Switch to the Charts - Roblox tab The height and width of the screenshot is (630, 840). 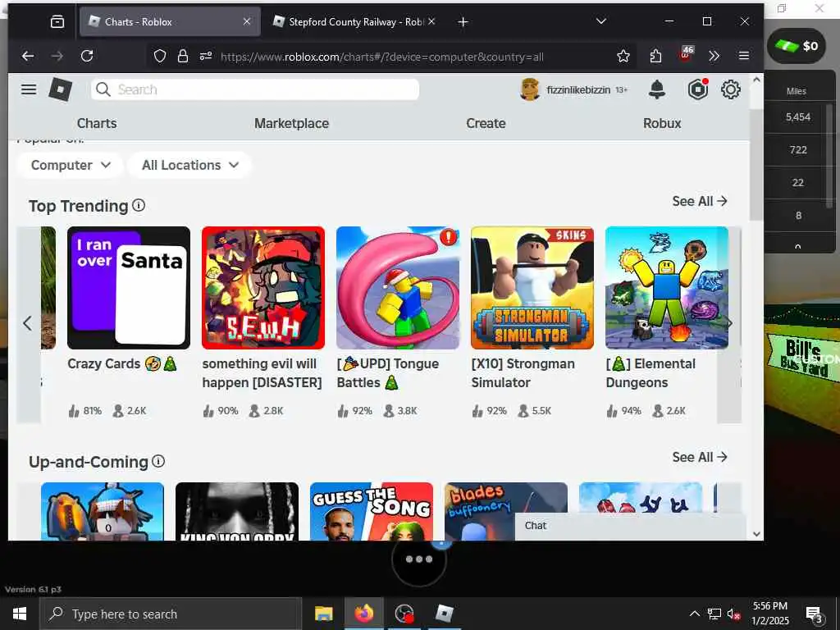point(170,21)
